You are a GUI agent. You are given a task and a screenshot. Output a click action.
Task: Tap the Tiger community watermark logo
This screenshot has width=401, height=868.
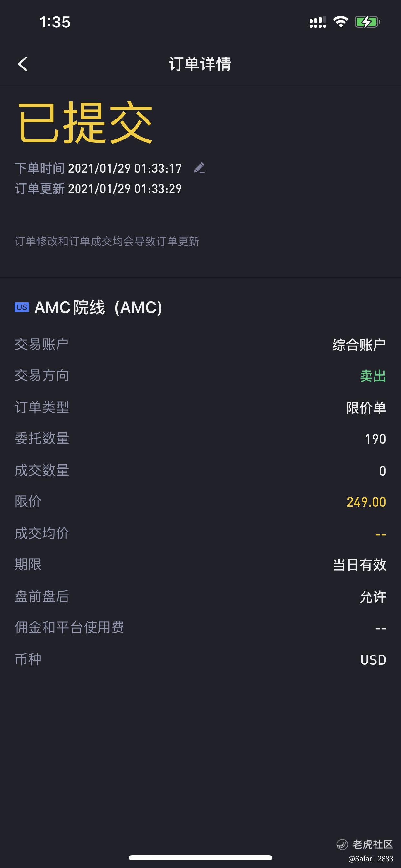pos(365,844)
